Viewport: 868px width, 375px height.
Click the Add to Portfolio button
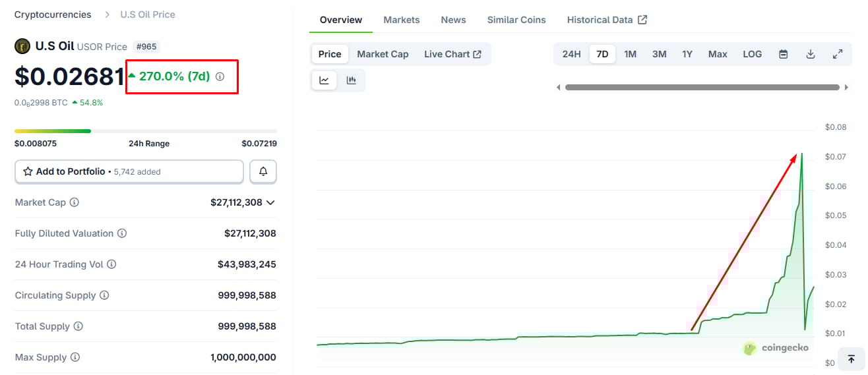tap(129, 171)
